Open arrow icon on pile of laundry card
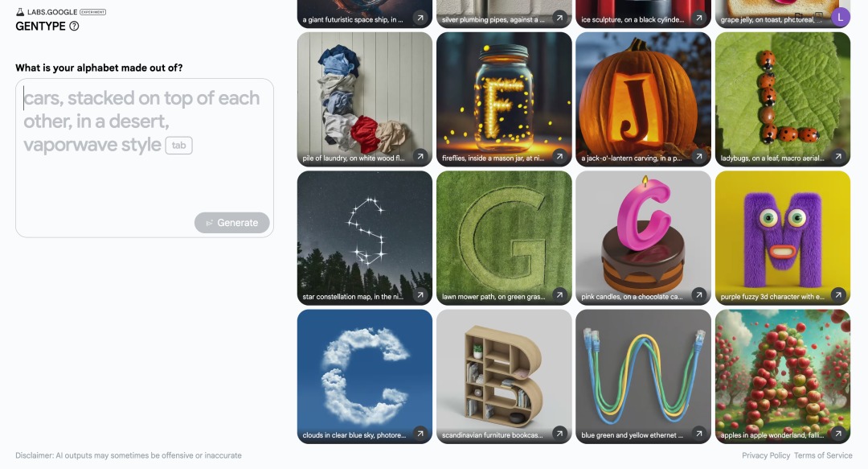868x469 pixels. point(420,156)
